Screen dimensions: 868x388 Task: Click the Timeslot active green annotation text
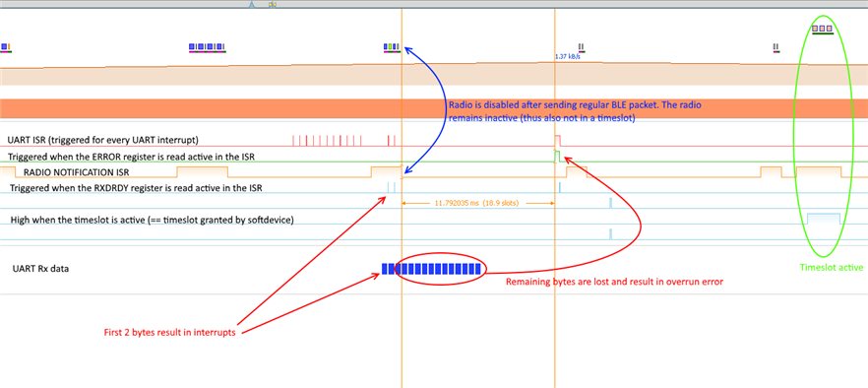[x=832, y=267]
